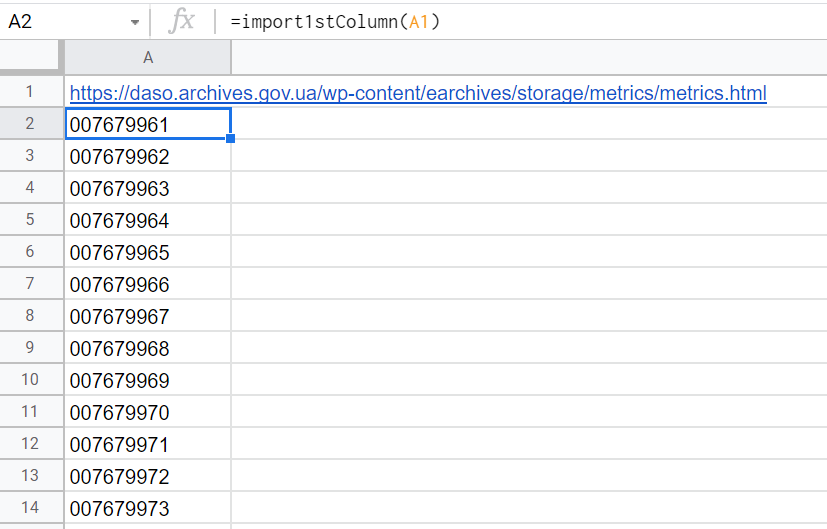Select row header 8

click(x=31, y=315)
